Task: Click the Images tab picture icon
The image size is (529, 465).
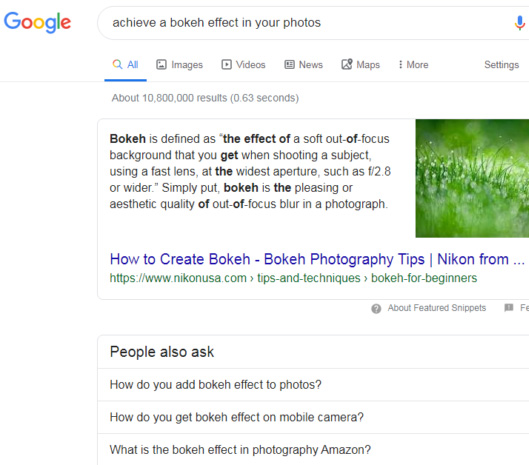Action: (x=161, y=64)
